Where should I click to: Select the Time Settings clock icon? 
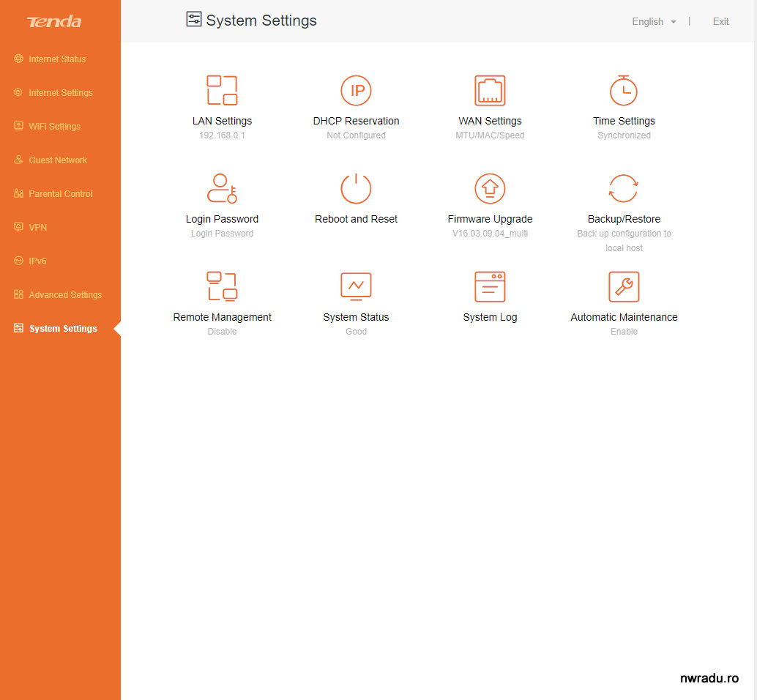[x=624, y=91]
